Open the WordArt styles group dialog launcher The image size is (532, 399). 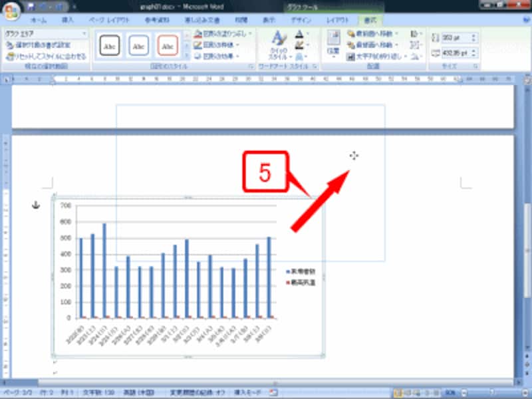pos(315,67)
